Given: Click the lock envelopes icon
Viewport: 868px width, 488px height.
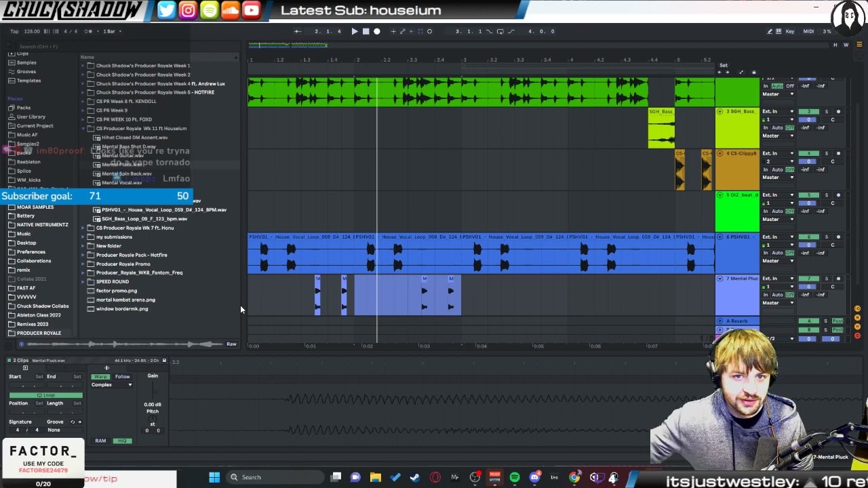Looking at the screenshot, I should tap(753, 73).
